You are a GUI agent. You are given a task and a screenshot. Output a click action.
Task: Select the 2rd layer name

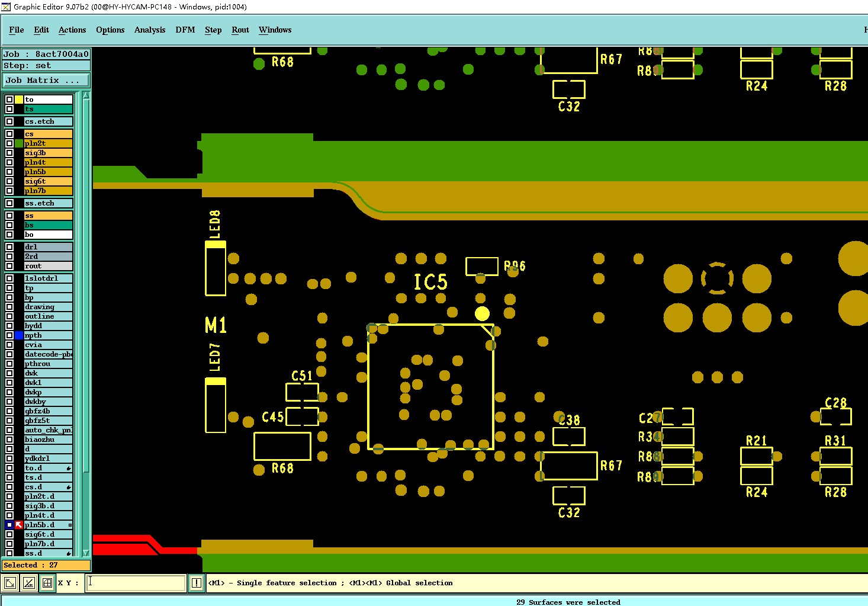(49, 256)
